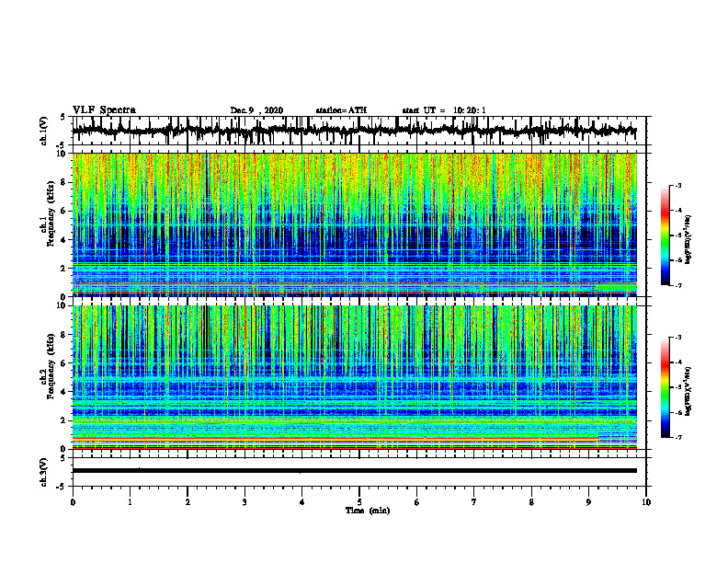Click the 'Time (min)' axis label
Image resolution: width=728 pixels, height=563 pixels.
tap(368, 511)
